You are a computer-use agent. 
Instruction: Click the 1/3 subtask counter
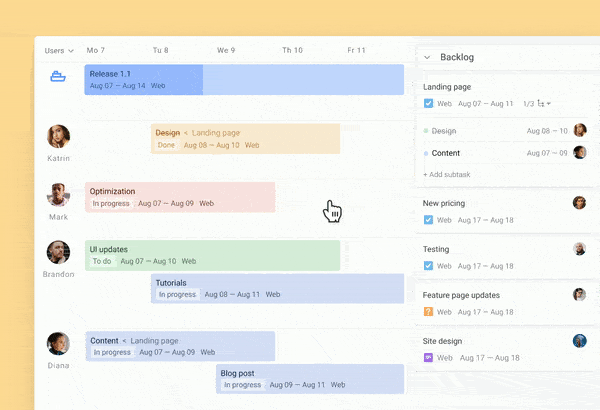tap(528, 104)
